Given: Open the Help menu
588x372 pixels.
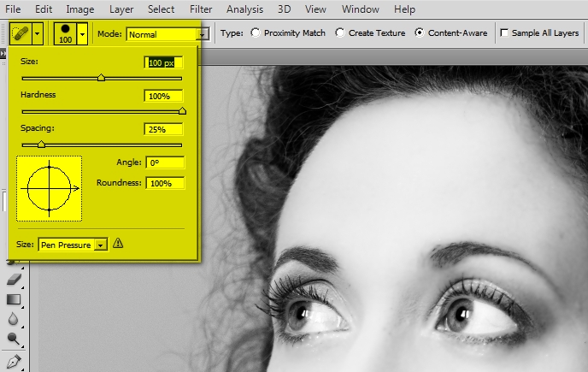Looking at the screenshot, I should (x=404, y=9).
